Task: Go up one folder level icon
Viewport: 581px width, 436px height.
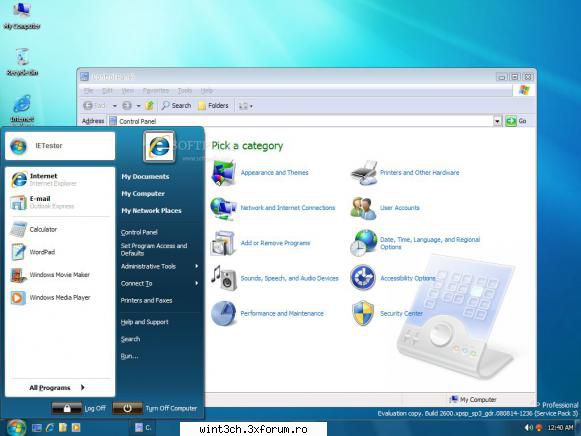Action: coord(149,106)
